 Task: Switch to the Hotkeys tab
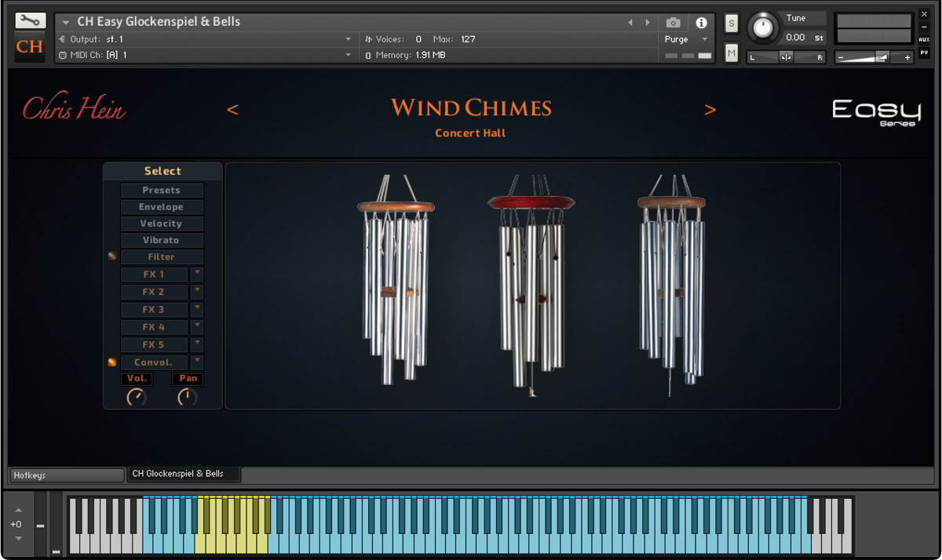67,475
